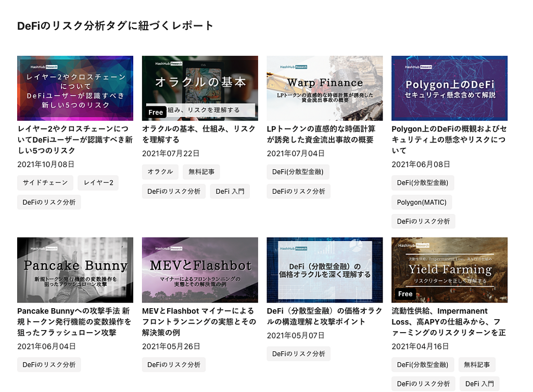The image size is (533, 392).
Task: Open the LPトークンの直感的な時価計算 title link
Action: pos(320,134)
